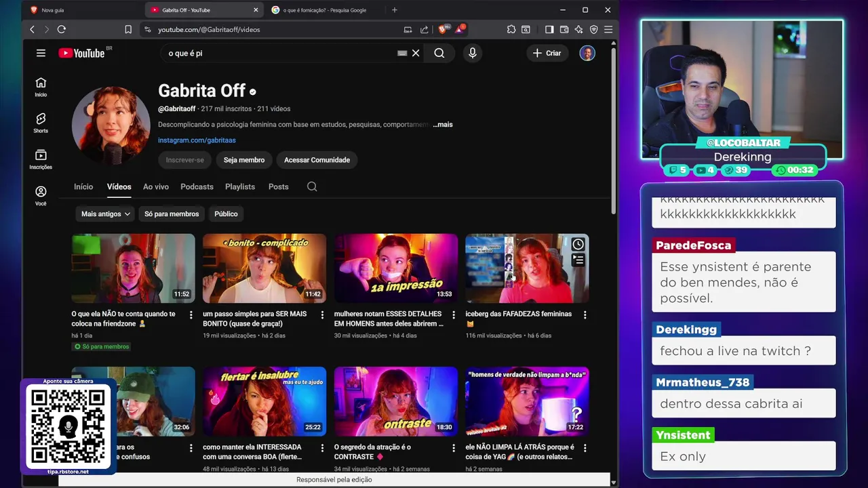Screen dimensions: 868x488
Task: Open the 1a impressão video thumbnail
Action: pyautogui.click(x=396, y=268)
